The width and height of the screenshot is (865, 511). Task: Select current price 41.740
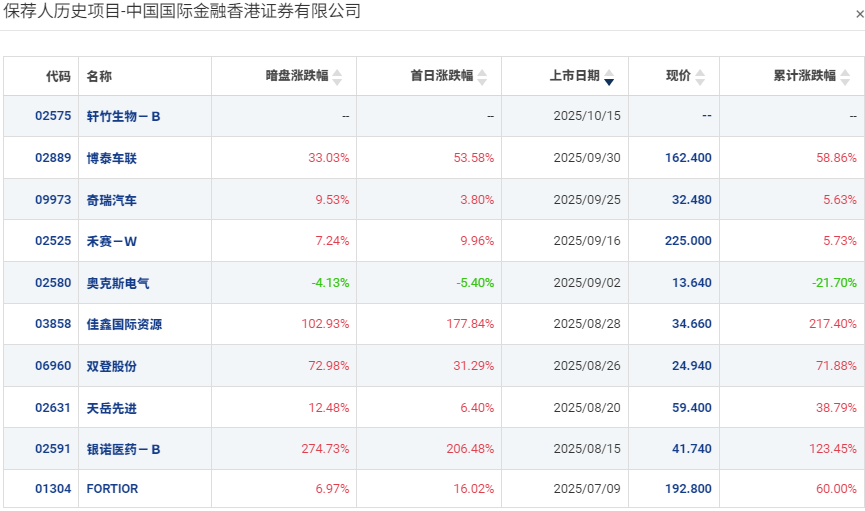(691, 449)
